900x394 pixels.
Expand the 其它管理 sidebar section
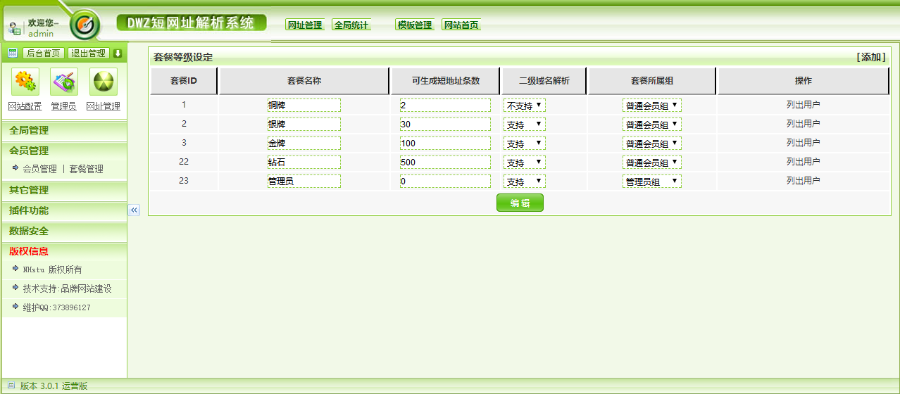pos(64,190)
